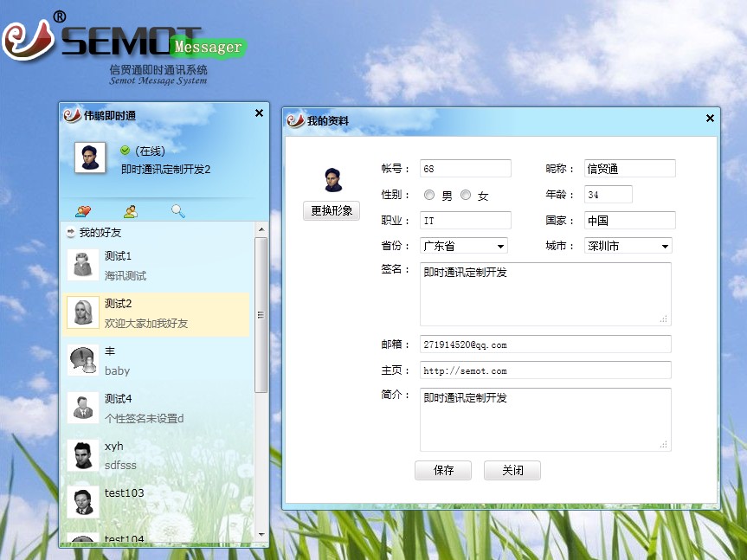Click the test103 contact name

[125, 492]
